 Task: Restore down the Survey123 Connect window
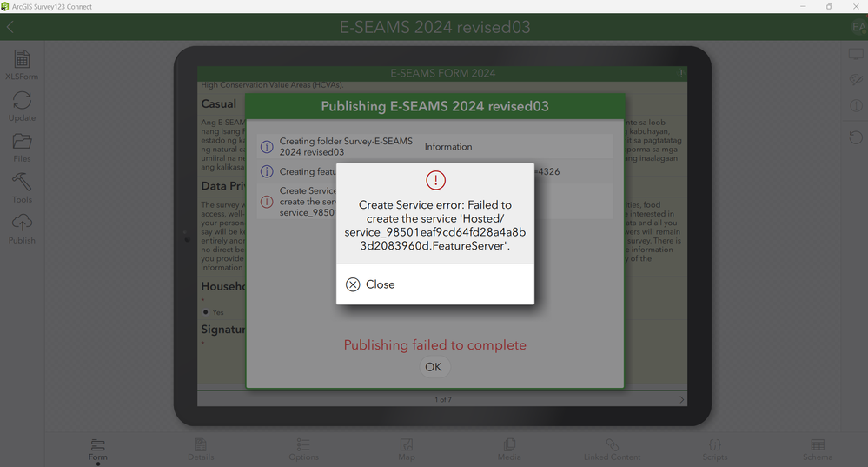pyautogui.click(x=829, y=7)
